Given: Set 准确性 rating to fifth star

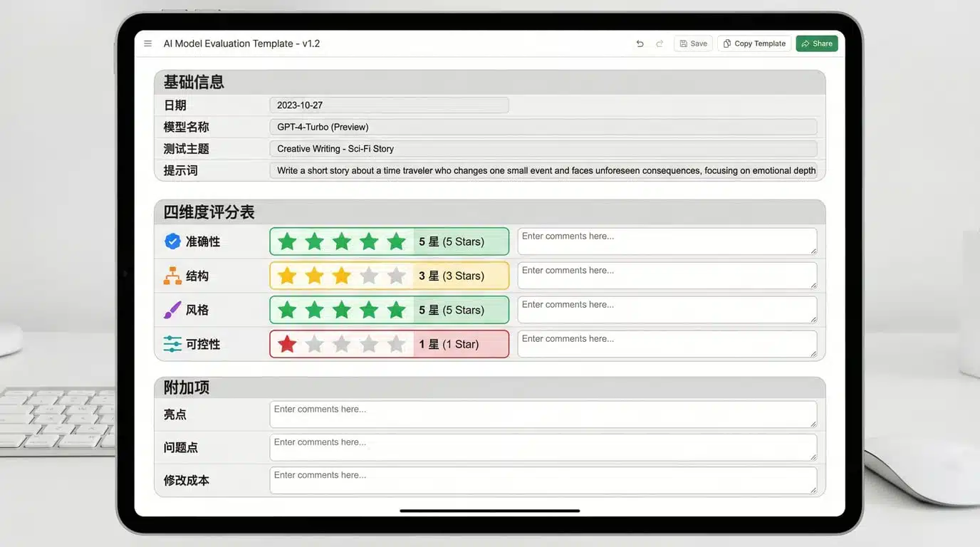Looking at the screenshot, I should 396,241.
